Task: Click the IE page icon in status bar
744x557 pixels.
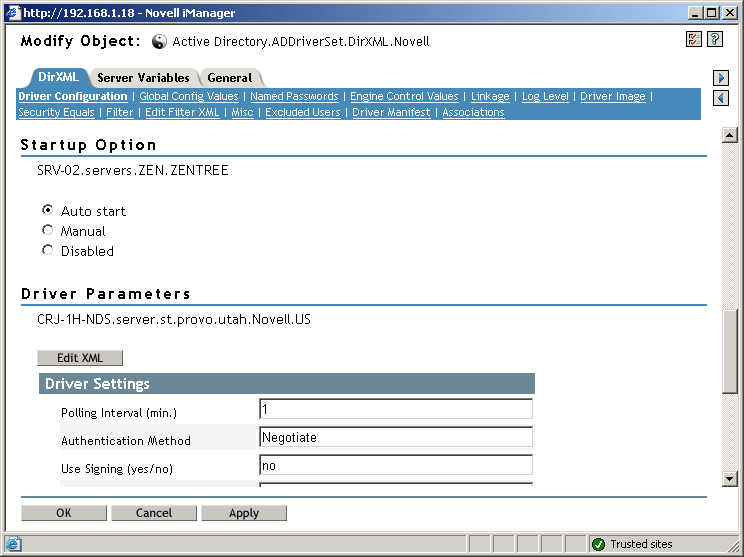Action: 13,544
